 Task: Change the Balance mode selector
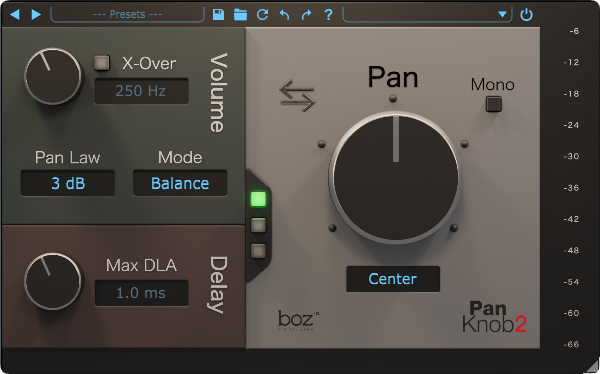click(180, 183)
